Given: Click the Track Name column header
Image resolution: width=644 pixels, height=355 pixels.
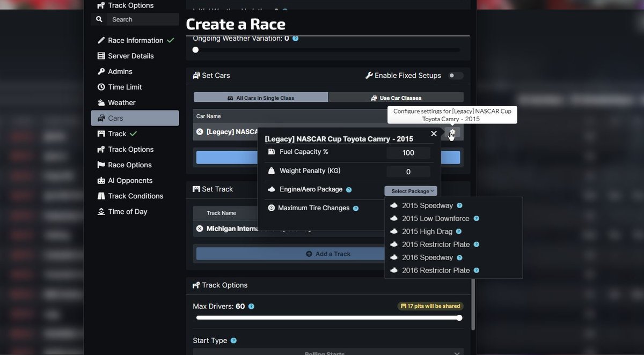Looking at the screenshot, I should pos(222,213).
